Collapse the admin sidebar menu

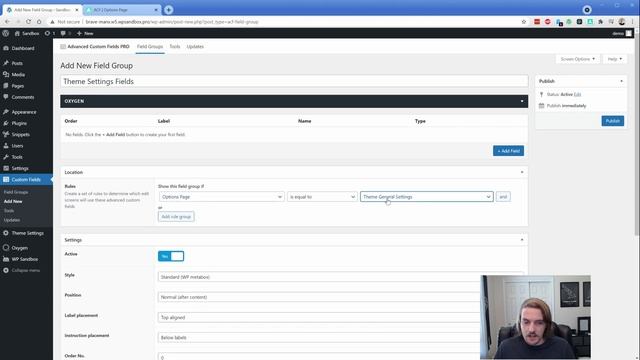click(x=25, y=270)
